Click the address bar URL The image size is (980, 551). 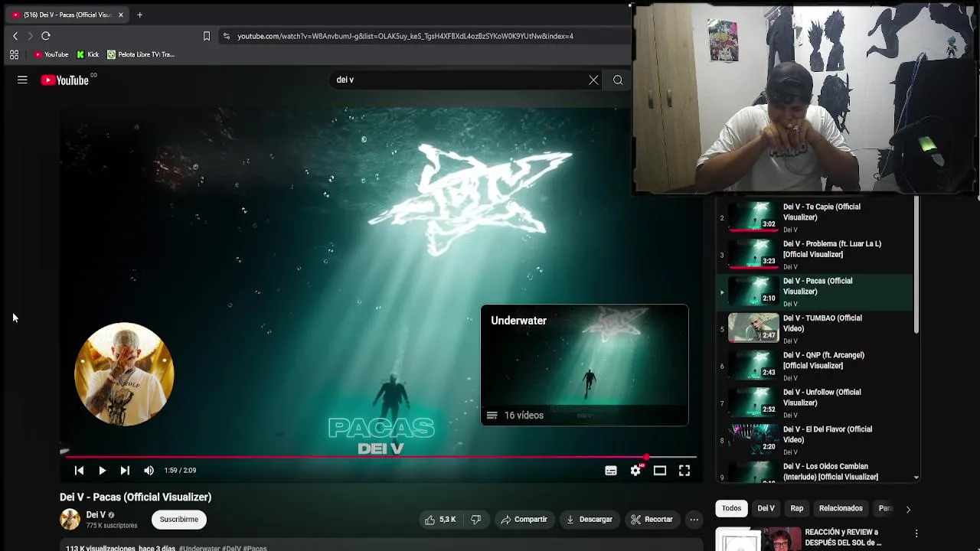(x=405, y=36)
